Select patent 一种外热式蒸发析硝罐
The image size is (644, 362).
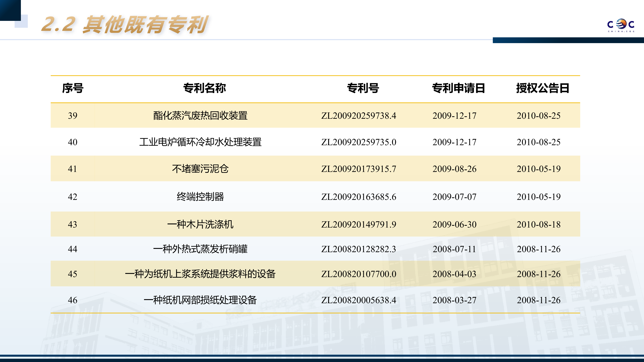pos(200,249)
